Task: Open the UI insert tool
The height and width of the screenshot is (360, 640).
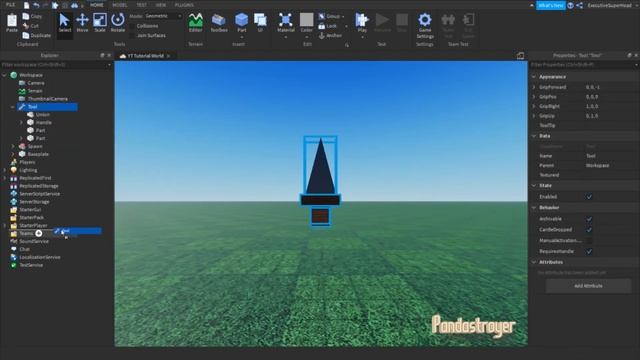Action: point(260,22)
